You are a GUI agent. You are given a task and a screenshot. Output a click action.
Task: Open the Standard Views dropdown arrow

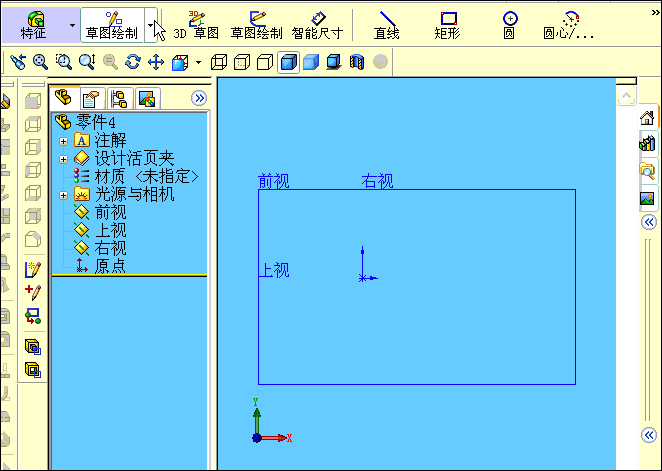click(x=198, y=62)
